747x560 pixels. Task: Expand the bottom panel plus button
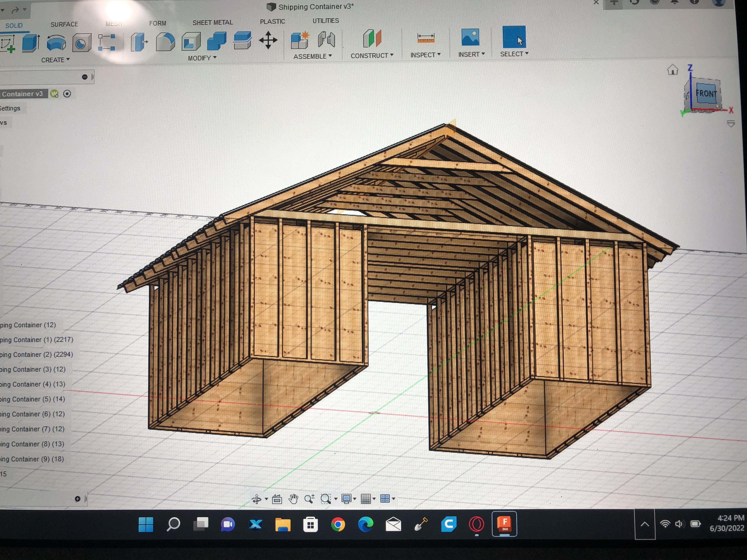point(77,499)
